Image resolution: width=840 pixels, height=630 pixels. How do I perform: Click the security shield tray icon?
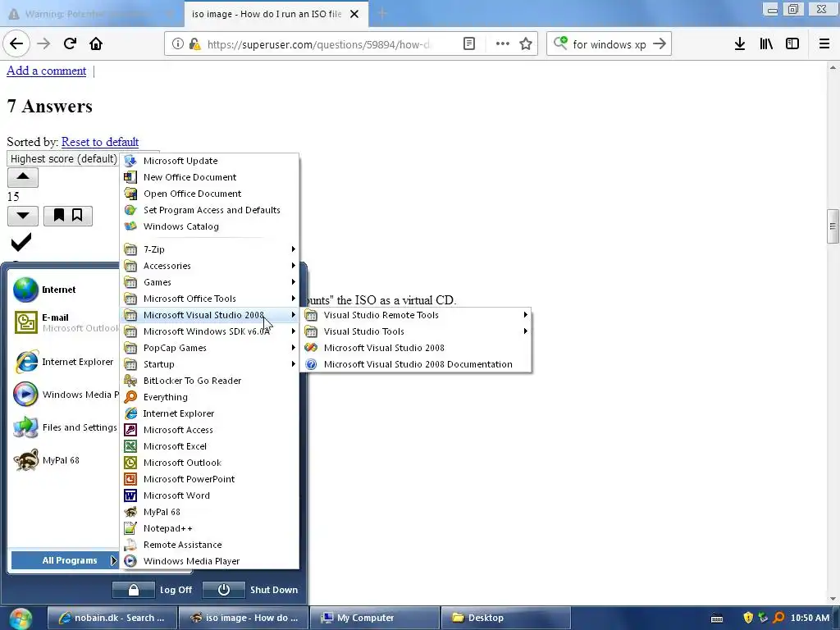tap(748, 619)
